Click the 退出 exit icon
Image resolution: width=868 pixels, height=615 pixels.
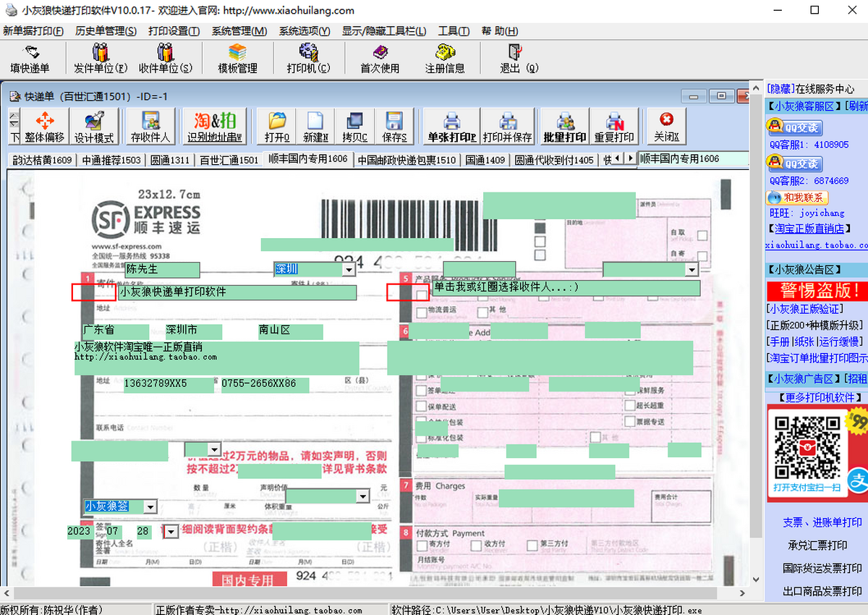[x=519, y=59]
